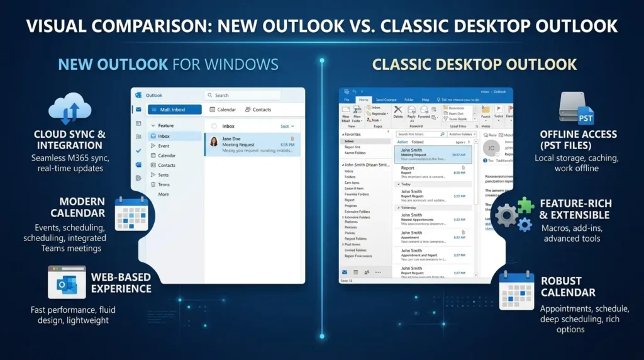Screen dimensions: 644x360
Task: Open Jane Doe Meeting Request message
Action: [253, 144]
